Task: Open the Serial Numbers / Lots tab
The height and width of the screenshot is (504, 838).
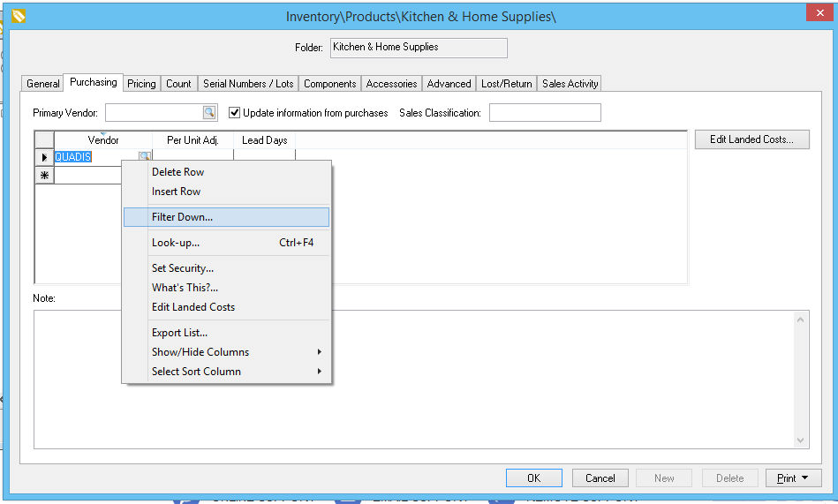Action: pos(248,84)
